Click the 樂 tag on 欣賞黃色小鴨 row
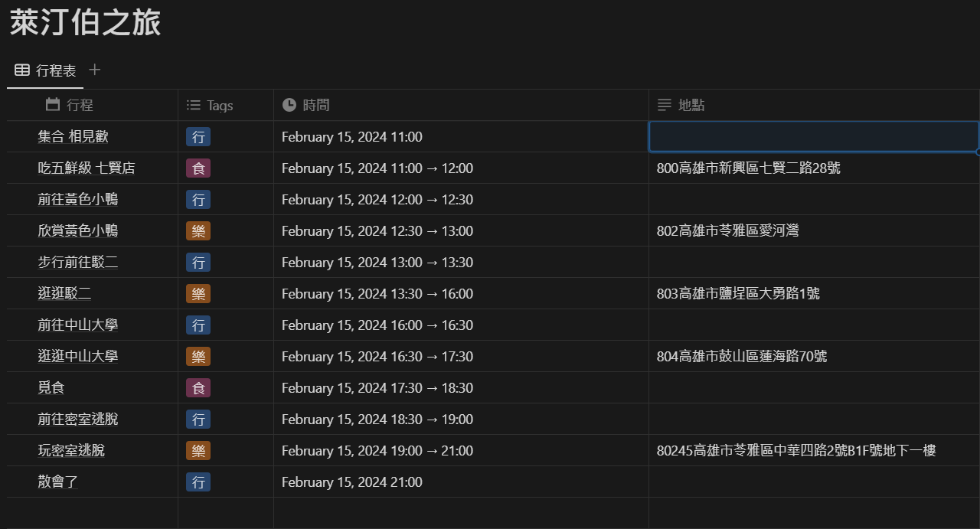 198,231
